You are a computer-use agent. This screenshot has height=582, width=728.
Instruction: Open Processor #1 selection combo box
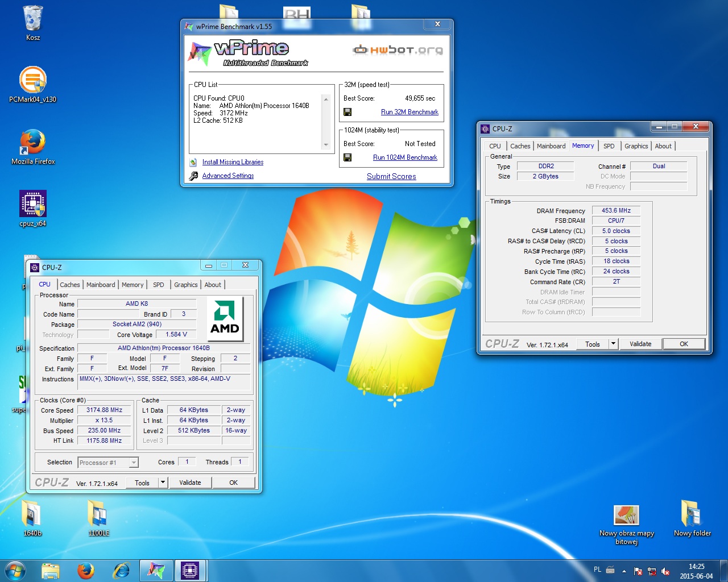click(108, 463)
